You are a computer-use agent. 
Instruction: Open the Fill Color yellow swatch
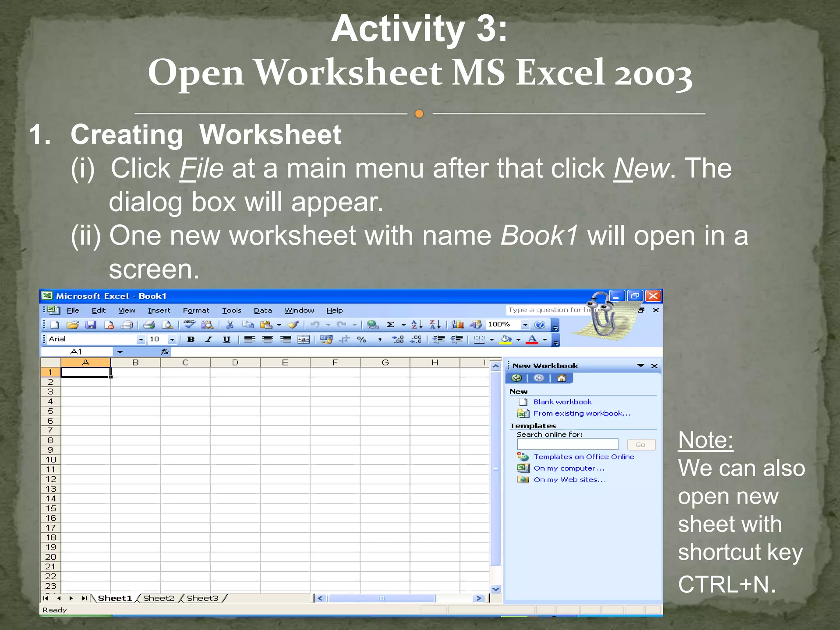tap(506, 340)
